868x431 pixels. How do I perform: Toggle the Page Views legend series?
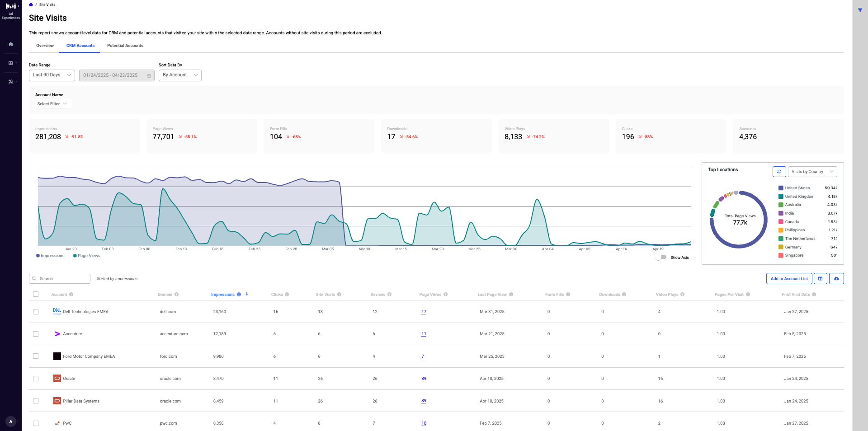click(87, 256)
